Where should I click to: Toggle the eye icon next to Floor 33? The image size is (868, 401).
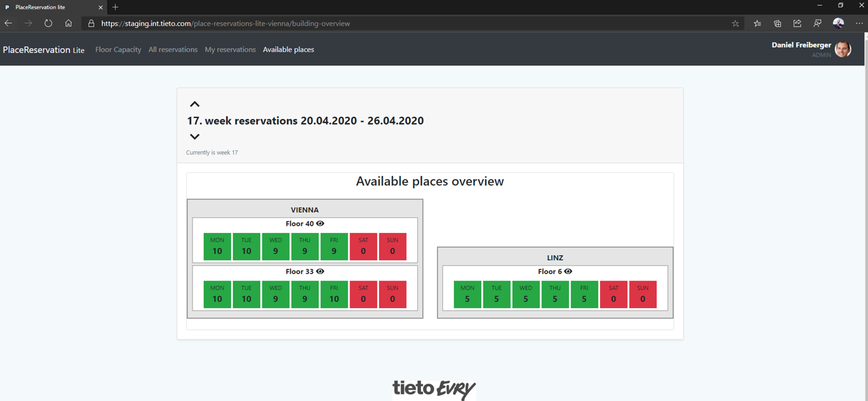click(320, 271)
